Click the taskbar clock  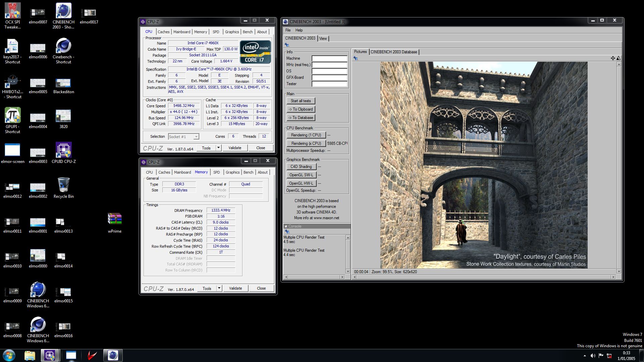(626, 356)
